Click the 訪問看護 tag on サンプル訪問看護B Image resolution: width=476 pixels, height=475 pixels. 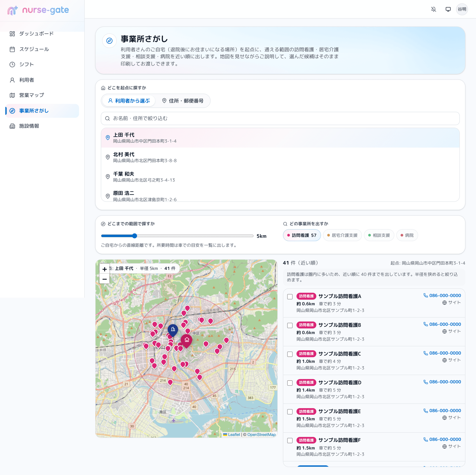(306, 325)
